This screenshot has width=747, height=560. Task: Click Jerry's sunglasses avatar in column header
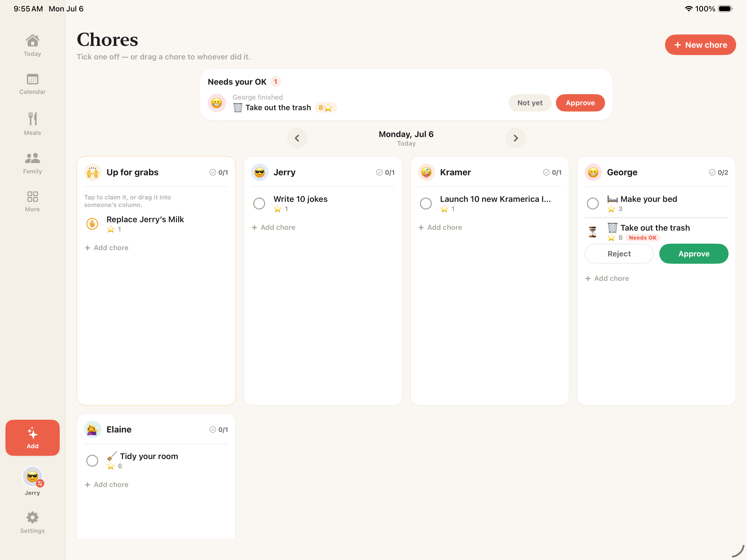point(259,173)
